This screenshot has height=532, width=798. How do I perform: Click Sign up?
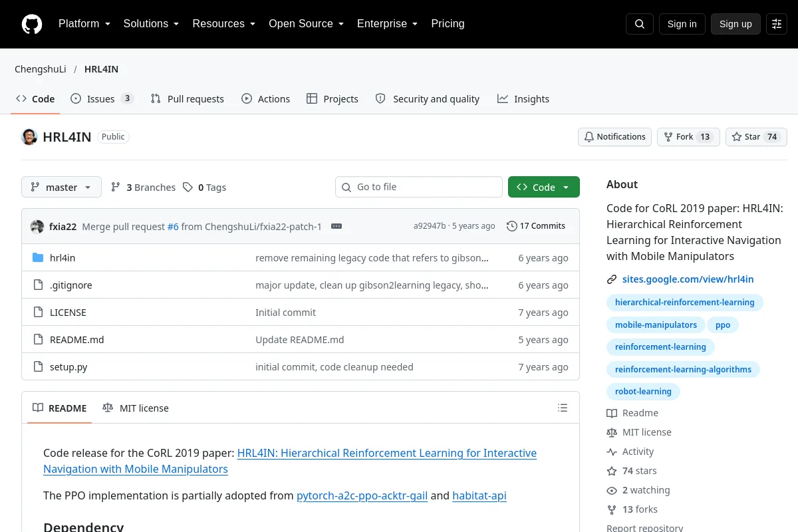tap(735, 24)
